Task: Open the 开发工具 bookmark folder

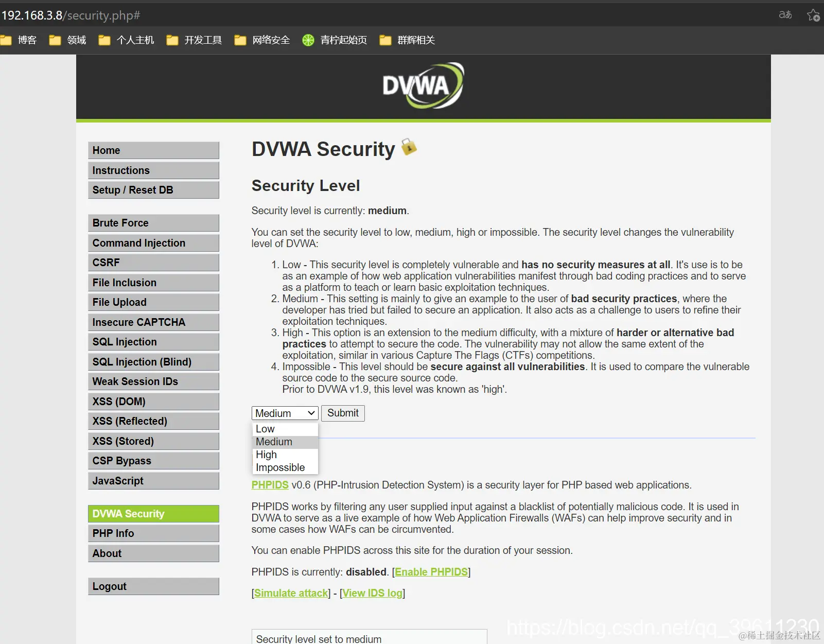Action: point(195,40)
